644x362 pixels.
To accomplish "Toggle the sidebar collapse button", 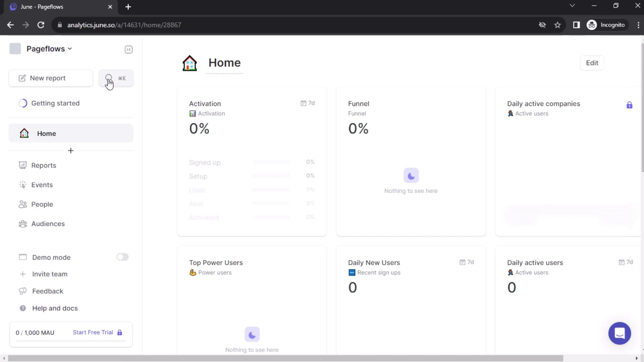I will point(128,50).
